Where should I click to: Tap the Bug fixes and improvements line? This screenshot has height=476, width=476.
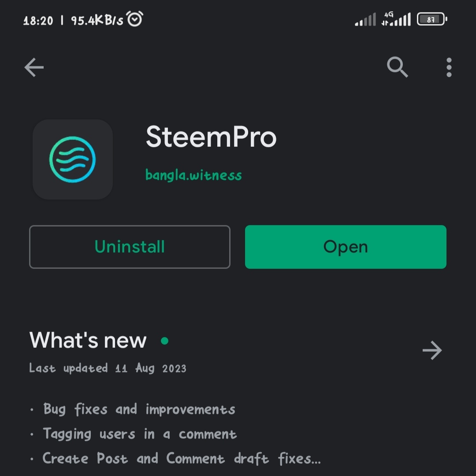pyautogui.click(x=139, y=409)
